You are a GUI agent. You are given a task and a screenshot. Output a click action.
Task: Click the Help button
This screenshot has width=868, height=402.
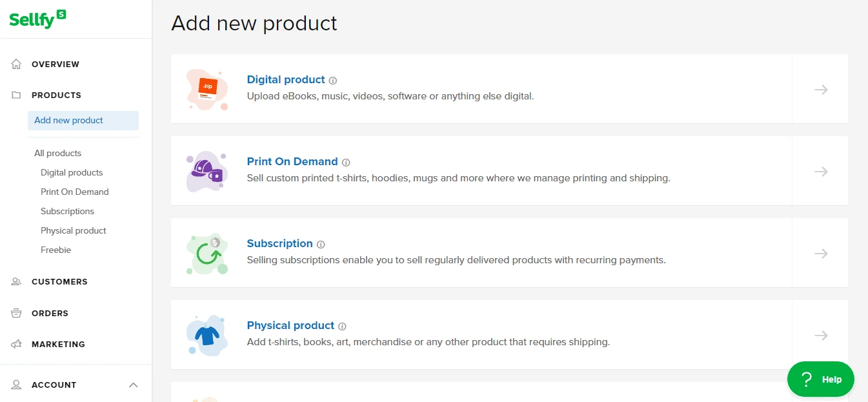[820, 379]
